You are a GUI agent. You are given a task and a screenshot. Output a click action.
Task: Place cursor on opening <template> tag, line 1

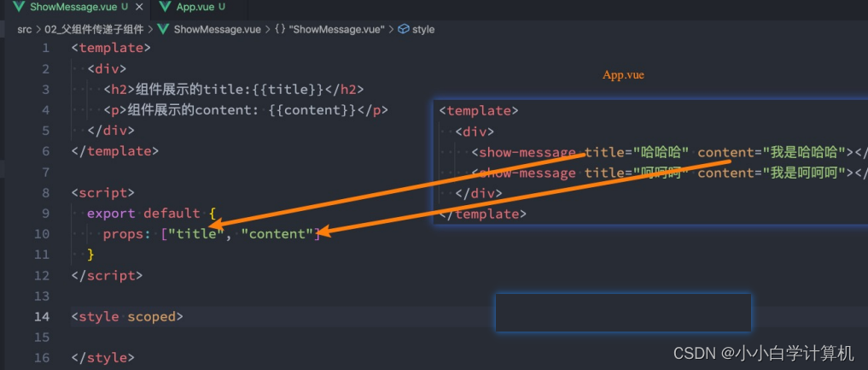[111, 48]
